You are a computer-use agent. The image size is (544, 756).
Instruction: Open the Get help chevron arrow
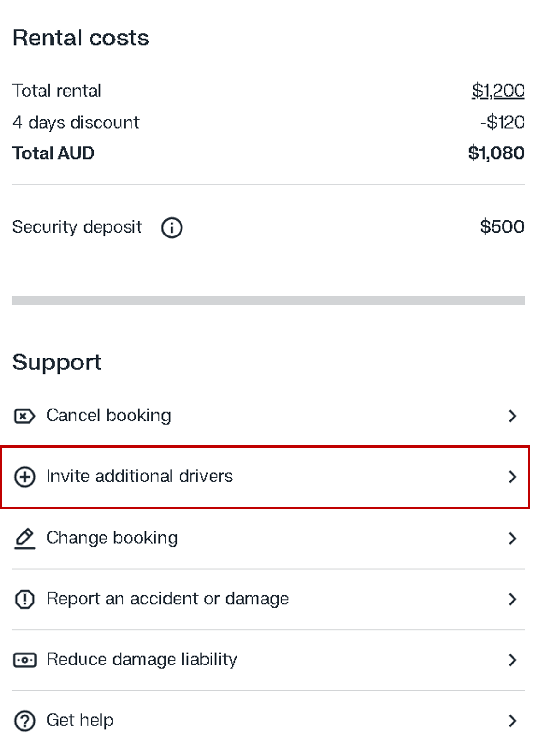pos(512,721)
